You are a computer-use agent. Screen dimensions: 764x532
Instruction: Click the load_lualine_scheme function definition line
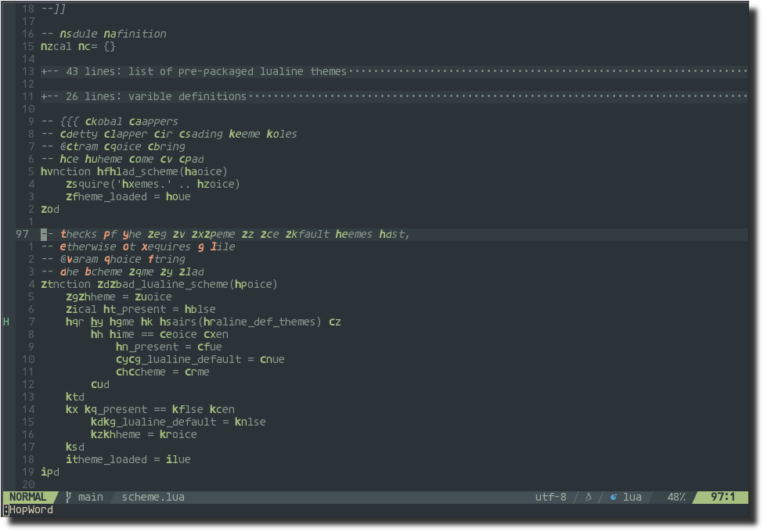159,284
